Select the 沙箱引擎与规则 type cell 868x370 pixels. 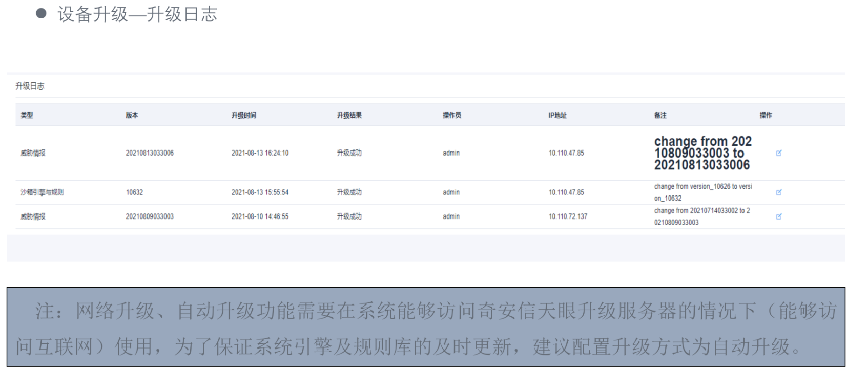coord(42,192)
